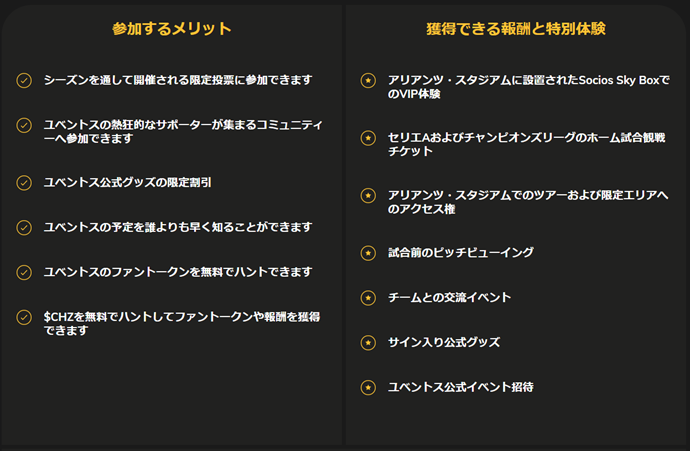Viewport: 690px width, 451px height.
Task: Click star icon beside サイン入り公式グッズ
Action: pyautogui.click(x=368, y=343)
